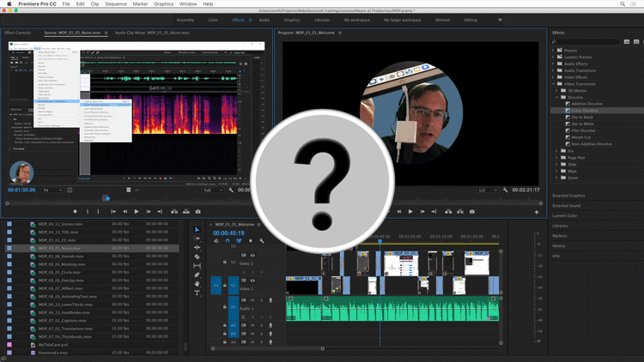Open the Essential Sound panel
The image size is (644, 362).
[x=566, y=206]
